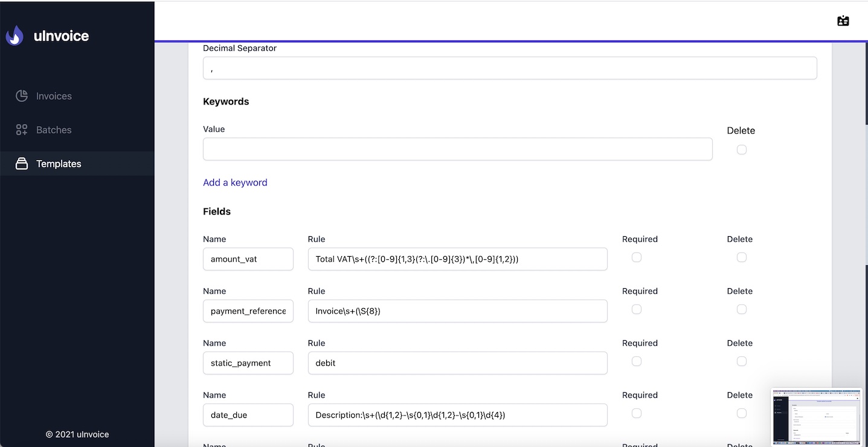Open the user profile card icon

click(843, 21)
